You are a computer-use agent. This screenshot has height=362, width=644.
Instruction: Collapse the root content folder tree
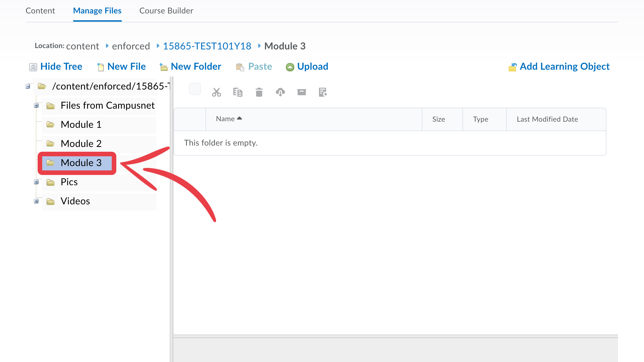[x=28, y=86]
